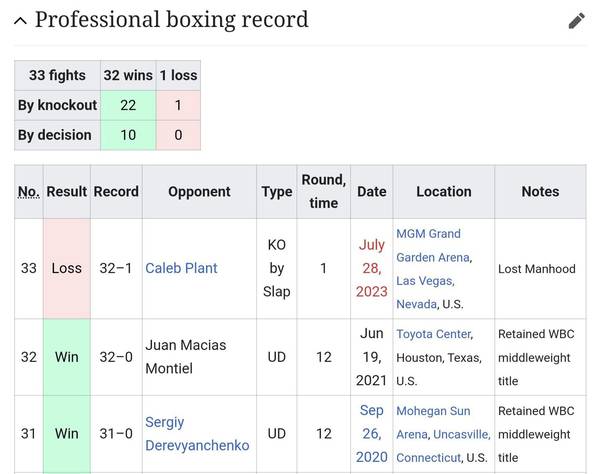Open the Sergiy Derevyanchenko link

[196, 434]
